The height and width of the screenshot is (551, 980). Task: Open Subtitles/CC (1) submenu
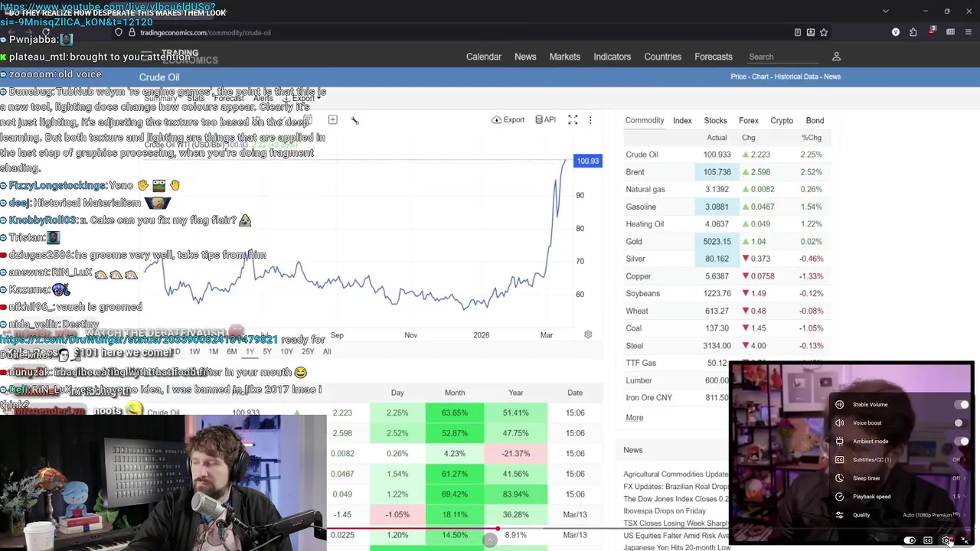point(900,460)
